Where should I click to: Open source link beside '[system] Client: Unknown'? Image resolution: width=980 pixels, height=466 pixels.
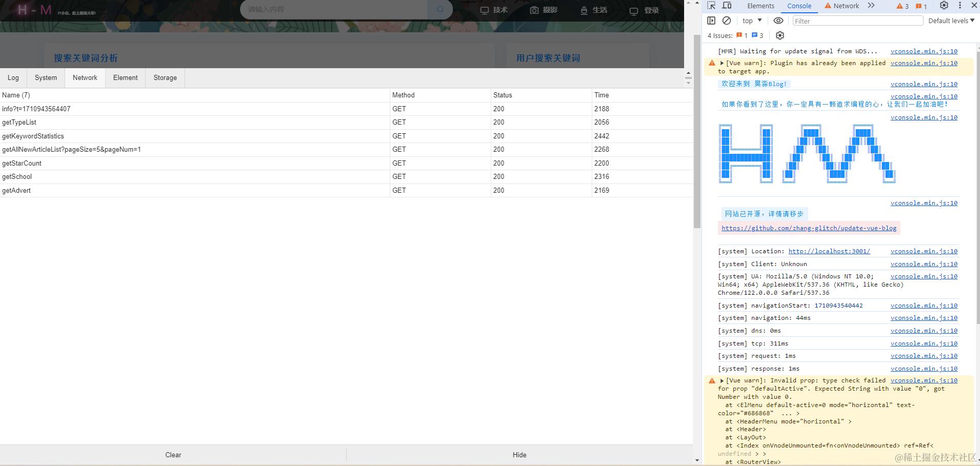[924, 264]
